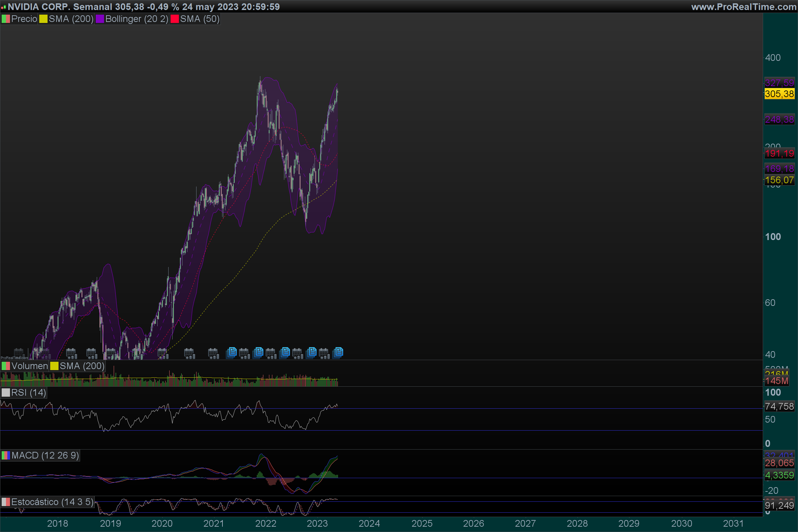This screenshot has width=798, height=532.
Task: Open the RSI (14) indicator label
Action: tap(28, 393)
